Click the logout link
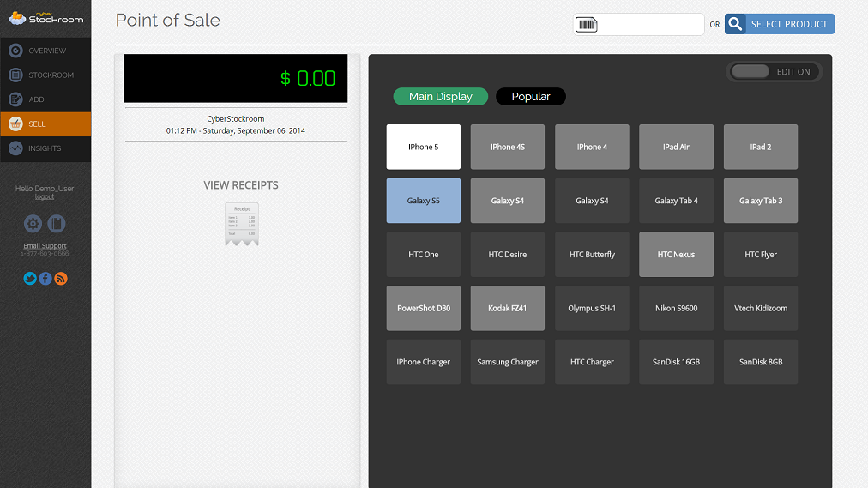The height and width of the screenshot is (488, 868). tap(45, 196)
